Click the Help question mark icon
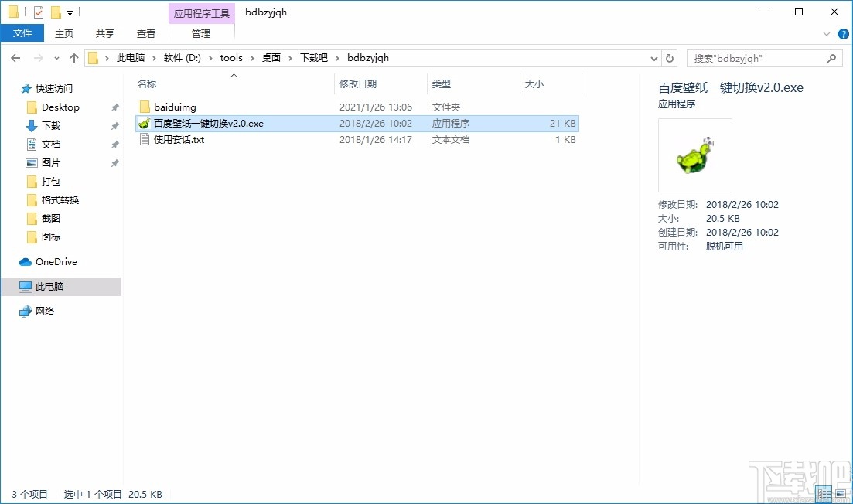 [843, 33]
